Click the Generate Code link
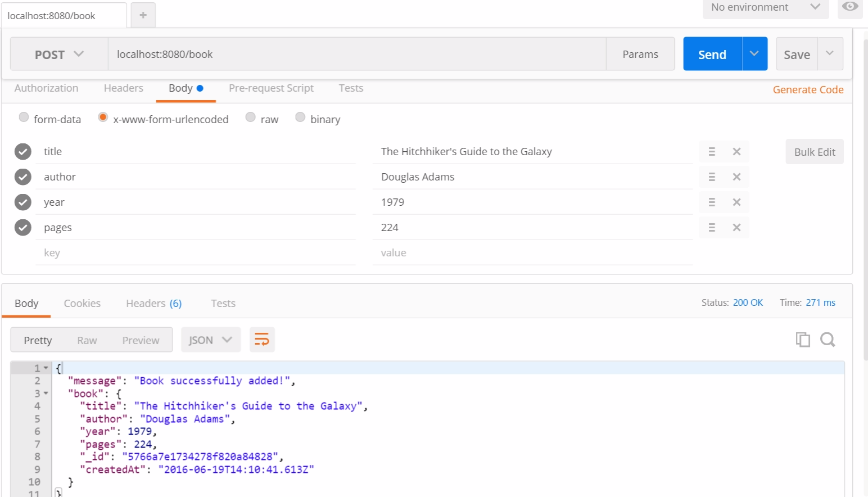Viewport: 868px width, 497px height. pos(808,90)
